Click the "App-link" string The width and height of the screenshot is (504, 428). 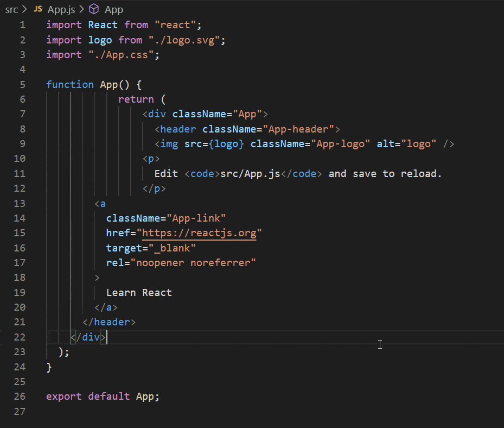[x=196, y=218]
